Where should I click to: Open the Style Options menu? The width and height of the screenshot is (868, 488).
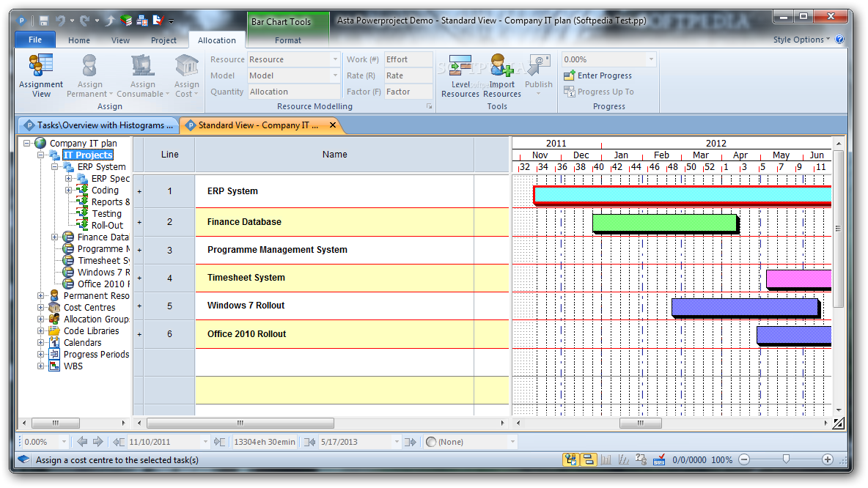801,40
